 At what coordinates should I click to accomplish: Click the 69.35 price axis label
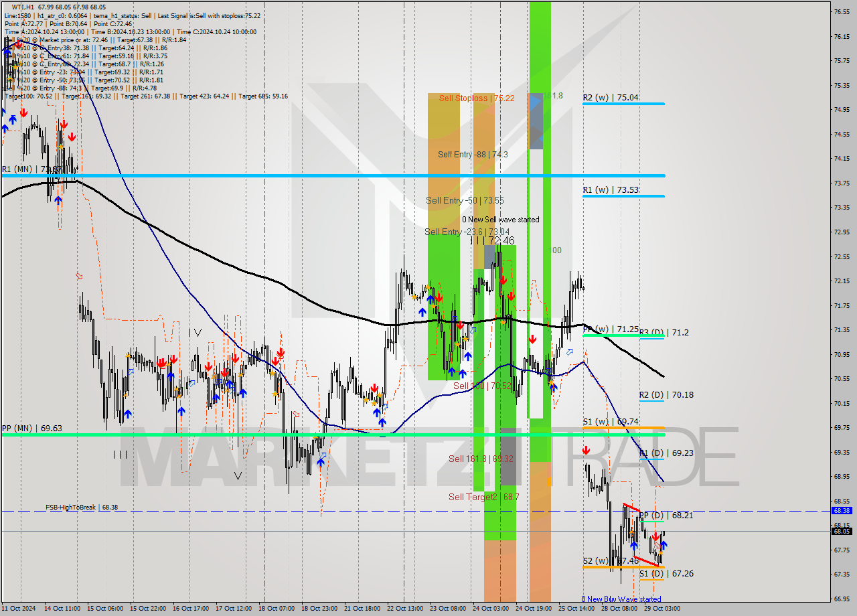pos(842,452)
